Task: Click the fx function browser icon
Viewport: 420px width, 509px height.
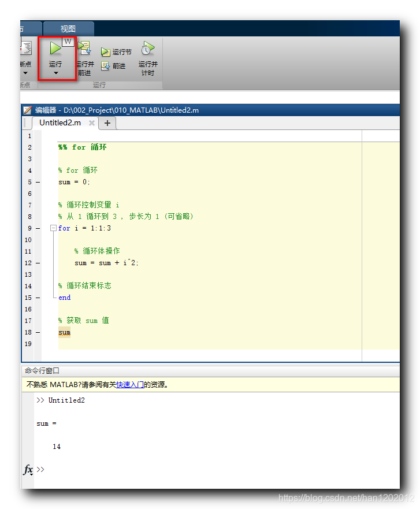Action: click(28, 469)
